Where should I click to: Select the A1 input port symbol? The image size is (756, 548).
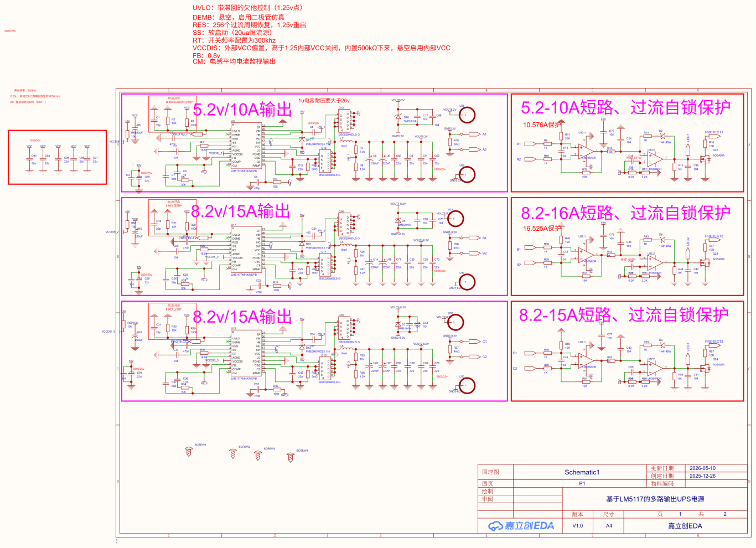point(530,144)
